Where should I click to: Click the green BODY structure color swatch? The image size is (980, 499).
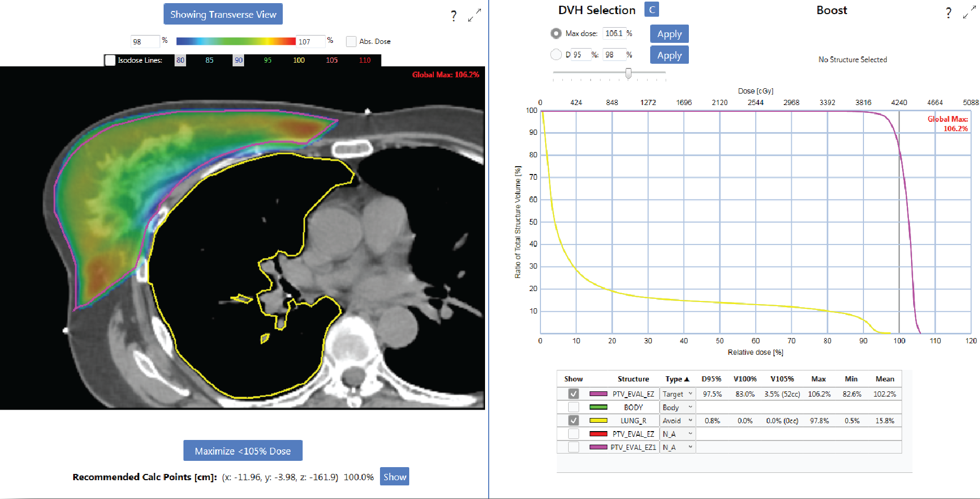click(598, 407)
